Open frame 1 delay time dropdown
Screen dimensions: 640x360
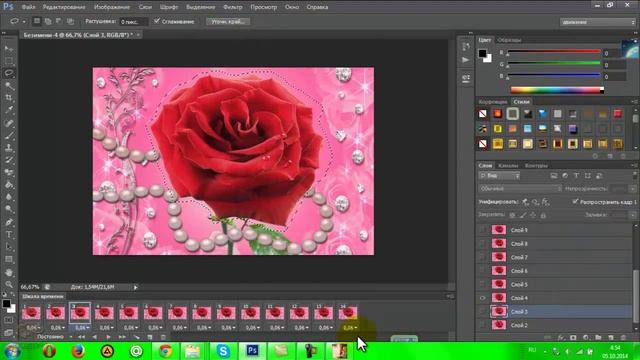pos(32,327)
